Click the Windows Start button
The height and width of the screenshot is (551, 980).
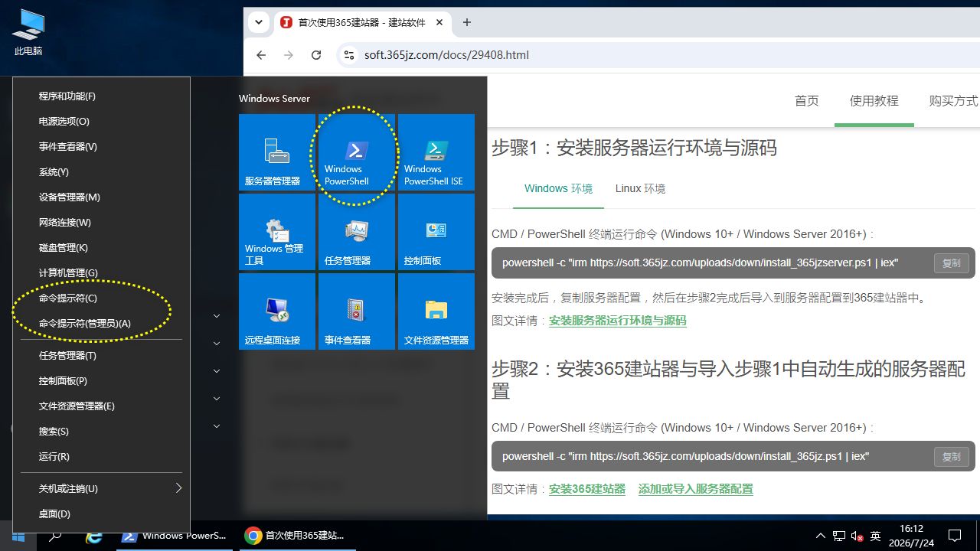(18, 536)
